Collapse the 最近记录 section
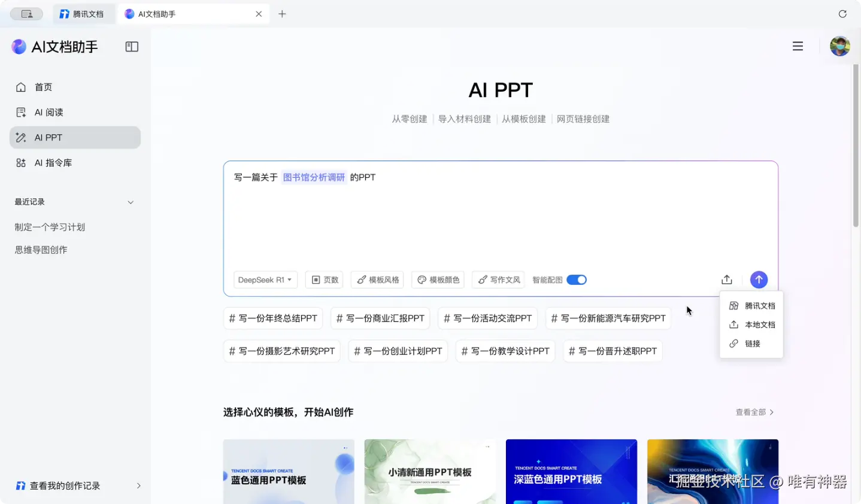Image resolution: width=861 pixels, height=504 pixels. [130, 202]
